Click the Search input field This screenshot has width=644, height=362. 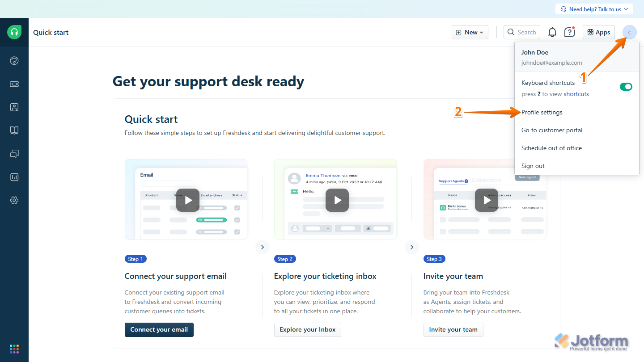(522, 32)
